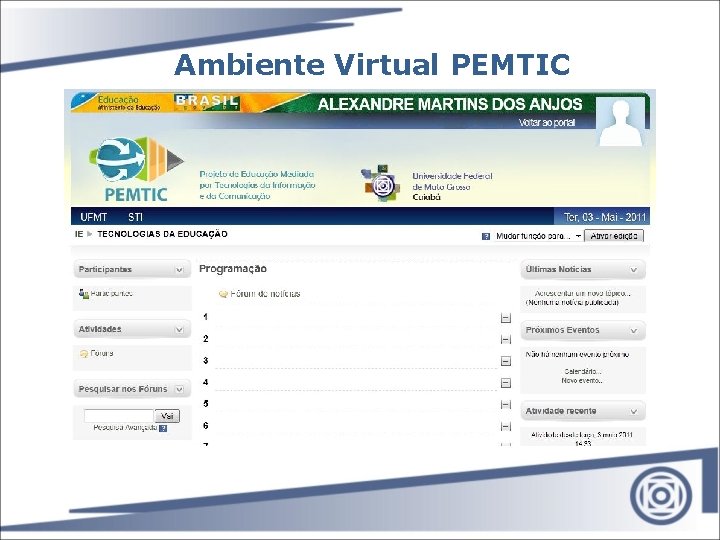Open the Participantes link

[112, 293]
